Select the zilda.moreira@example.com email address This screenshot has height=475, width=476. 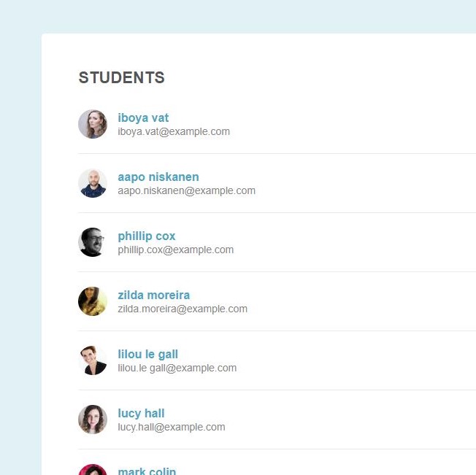pos(183,309)
